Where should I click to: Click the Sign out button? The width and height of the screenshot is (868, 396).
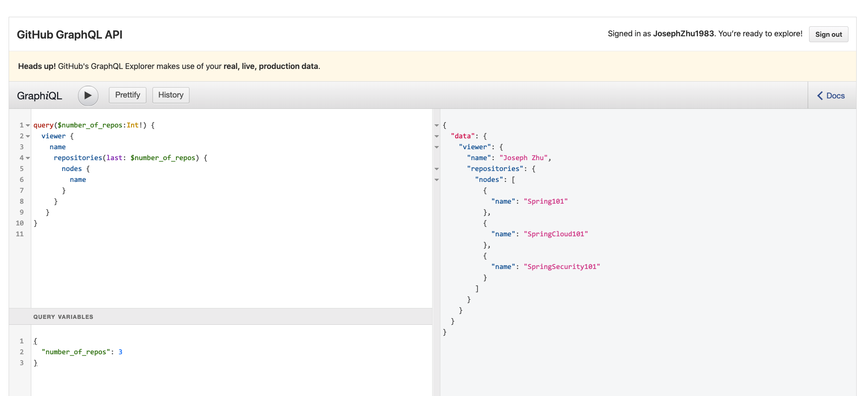829,34
